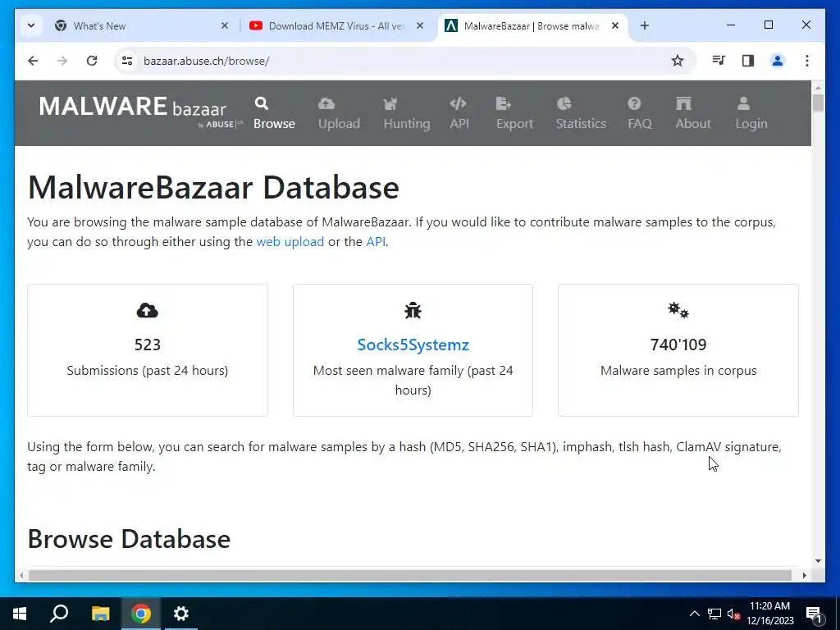
Task: Bookmark this page with the star
Action: tap(677, 61)
